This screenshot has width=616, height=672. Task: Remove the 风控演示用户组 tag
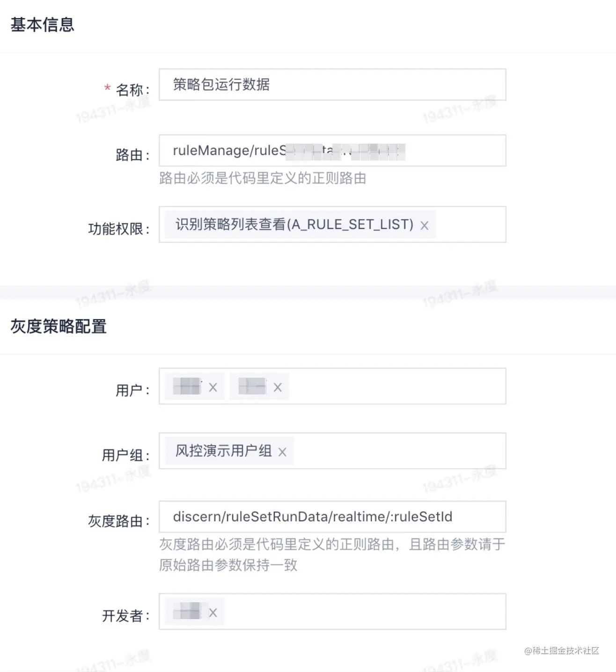point(282,452)
